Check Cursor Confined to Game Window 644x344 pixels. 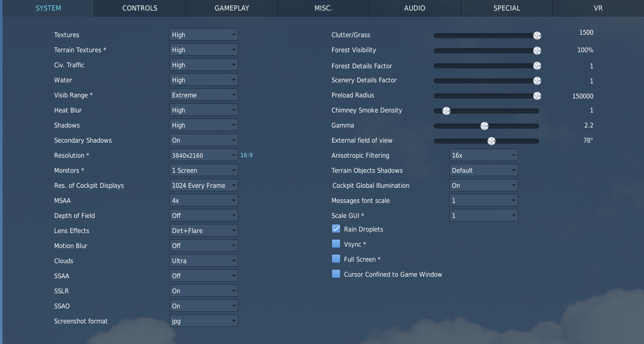click(336, 274)
